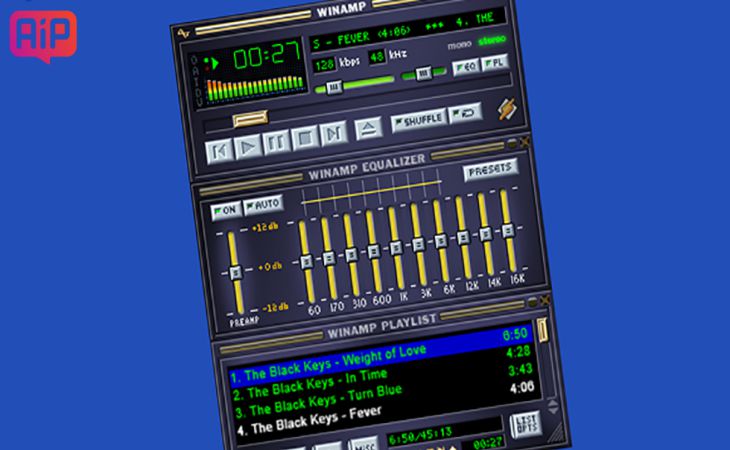Click the Previous track button

[219, 149]
